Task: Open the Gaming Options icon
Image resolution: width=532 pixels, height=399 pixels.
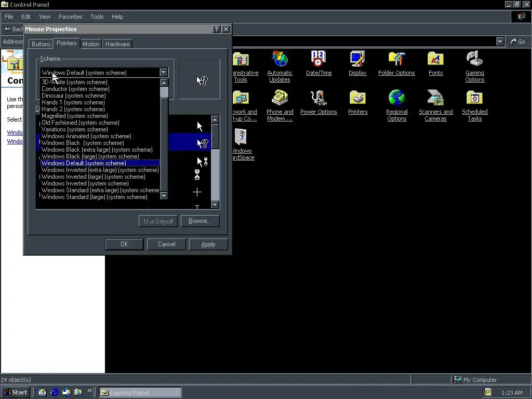Action: 474,59
